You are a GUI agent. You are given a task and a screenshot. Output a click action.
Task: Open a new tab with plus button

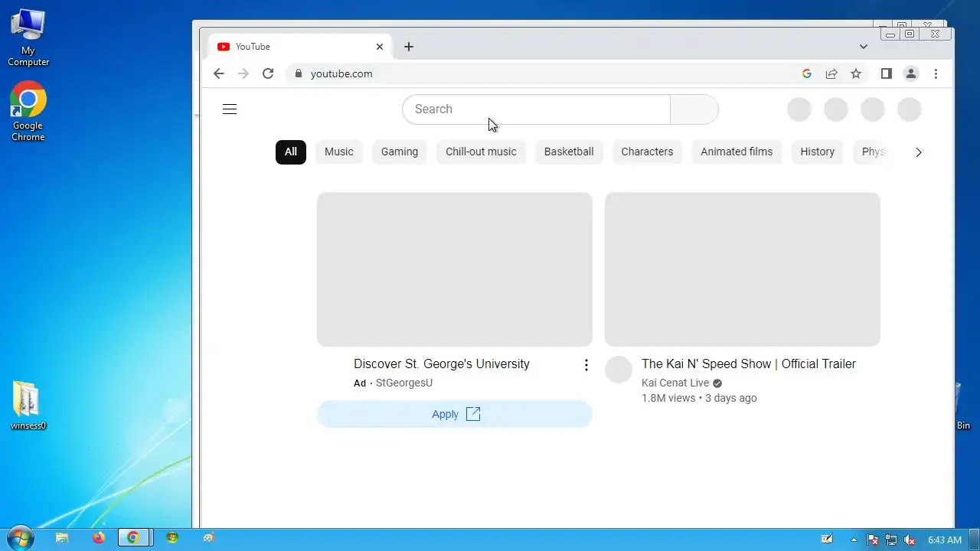point(409,47)
